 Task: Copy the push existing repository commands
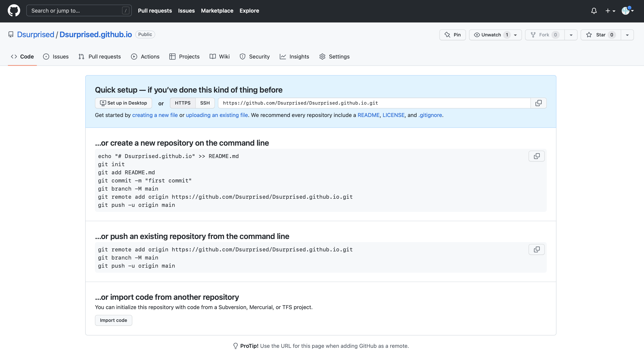(536, 249)
